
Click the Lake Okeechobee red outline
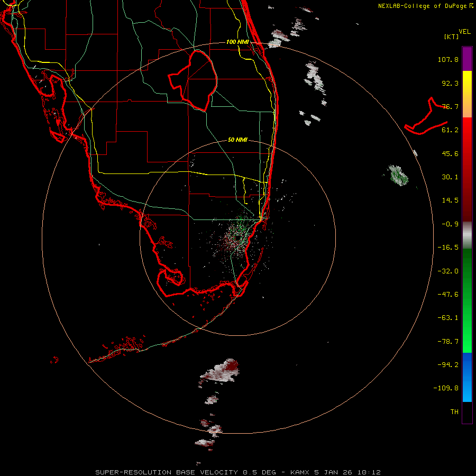pyautogui.click(x=193, y=80)
